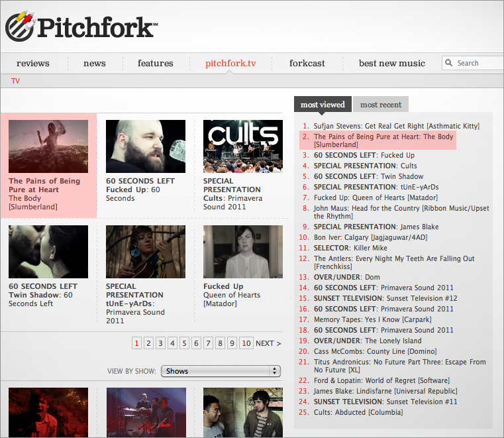This screenshot has width=504, height=438.
Task: Click the Pitchfork logo icon
Action: 21,27
